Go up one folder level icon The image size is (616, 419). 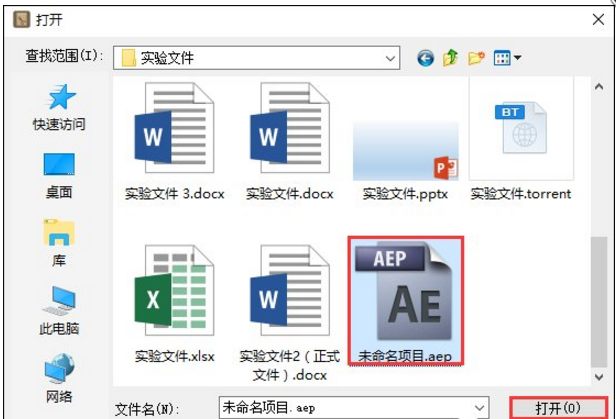click(451, 58)
